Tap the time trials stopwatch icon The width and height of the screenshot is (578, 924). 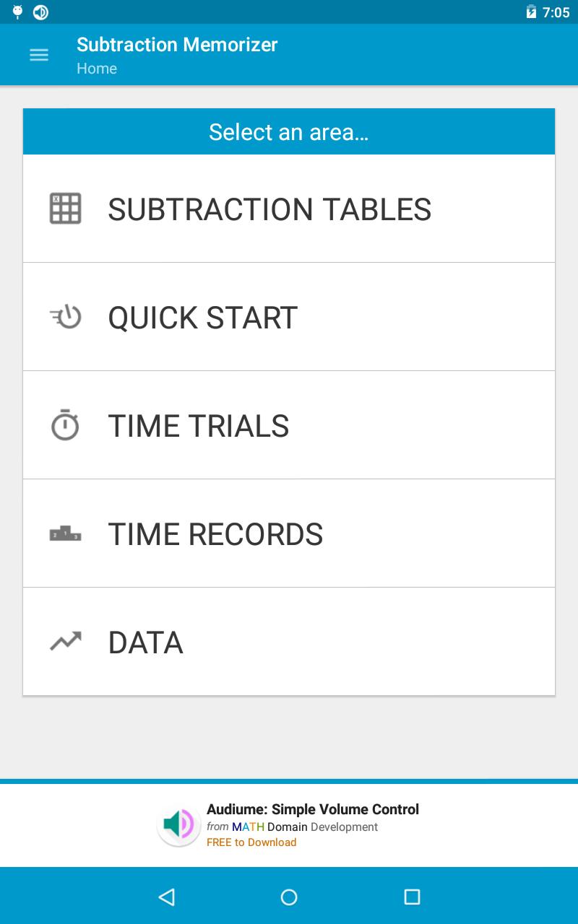65,425
